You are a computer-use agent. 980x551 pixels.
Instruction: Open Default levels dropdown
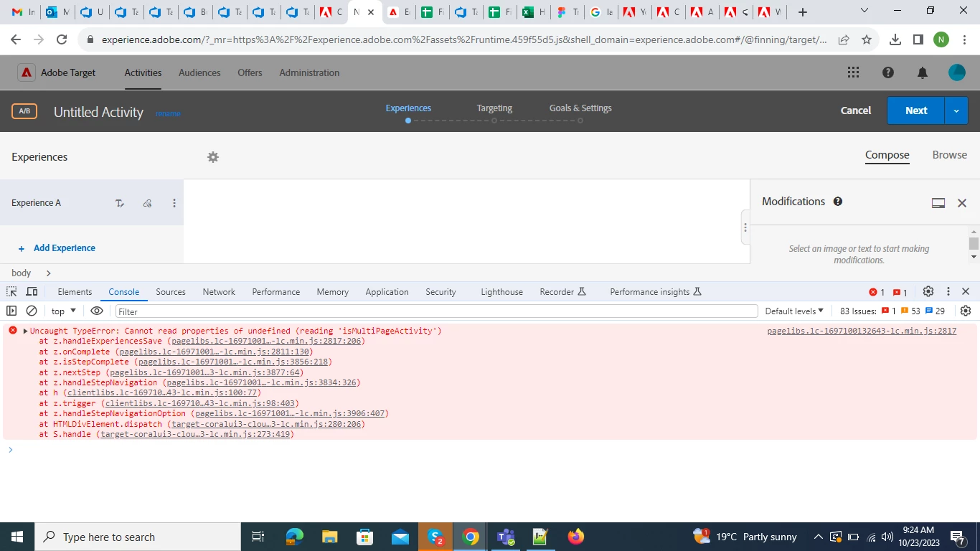click(x=794, y=311)
